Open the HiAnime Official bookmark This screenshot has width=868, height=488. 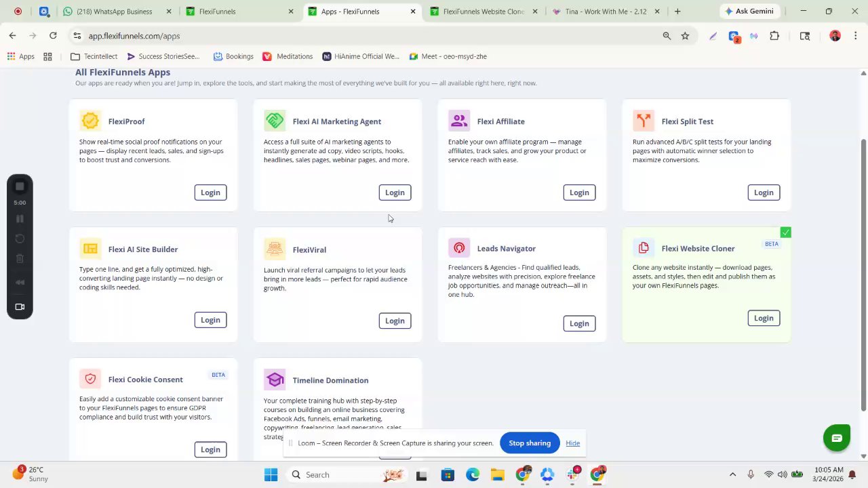[361, 56]
